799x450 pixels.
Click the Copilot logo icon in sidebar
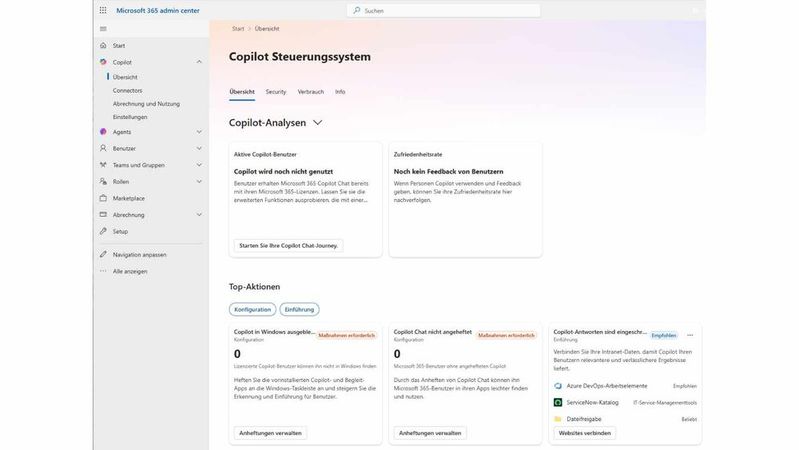103,62
